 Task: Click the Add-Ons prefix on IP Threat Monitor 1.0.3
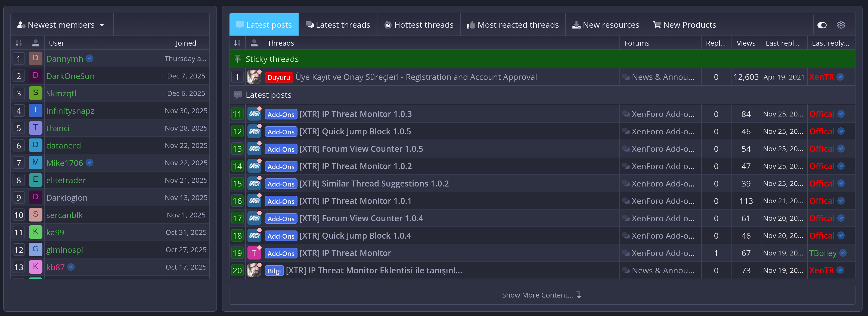pos(281,114)
